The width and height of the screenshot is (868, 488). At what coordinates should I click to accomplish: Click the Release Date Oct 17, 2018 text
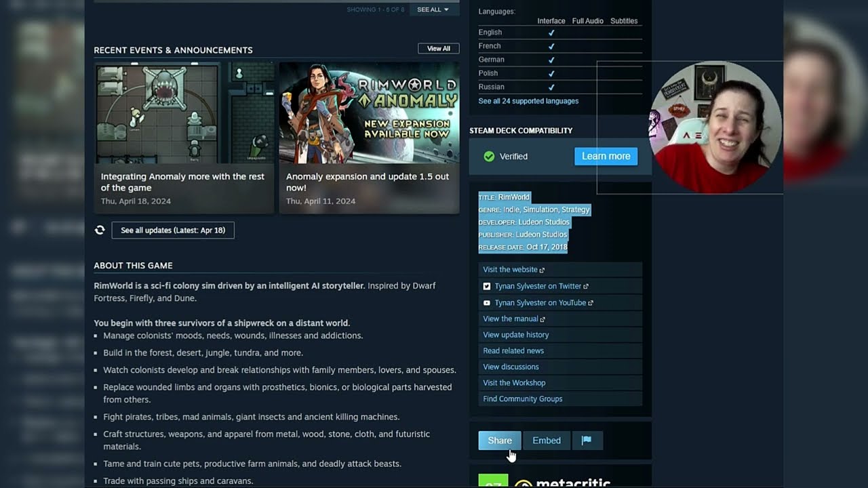click(x=523, y=247)
